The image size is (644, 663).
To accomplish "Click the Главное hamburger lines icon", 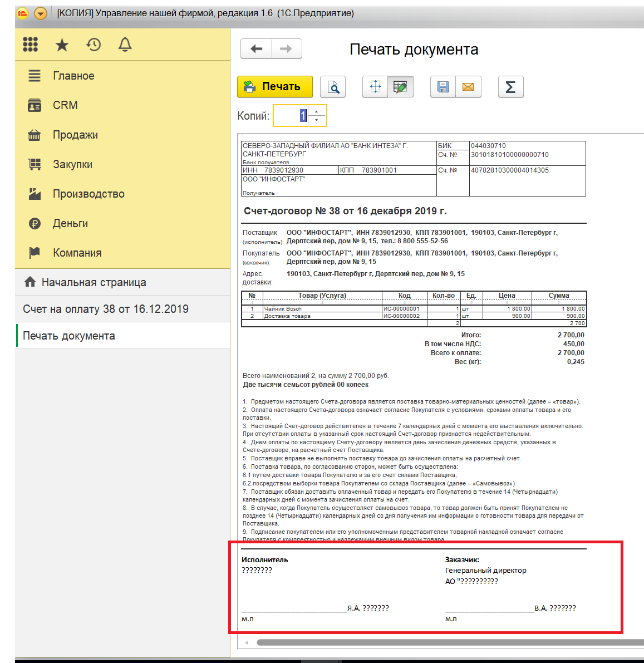I will [x=35, y=76].
